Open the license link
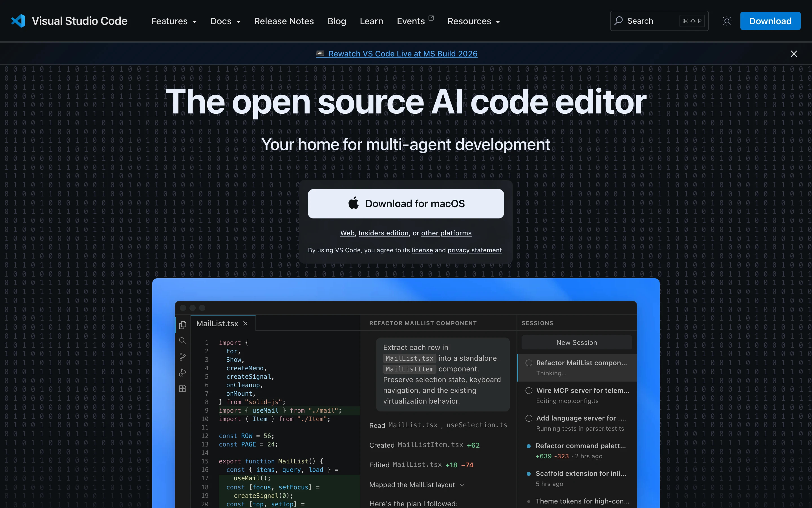The width and height of the screenshot is (812, 508). (x=422, y=250)
